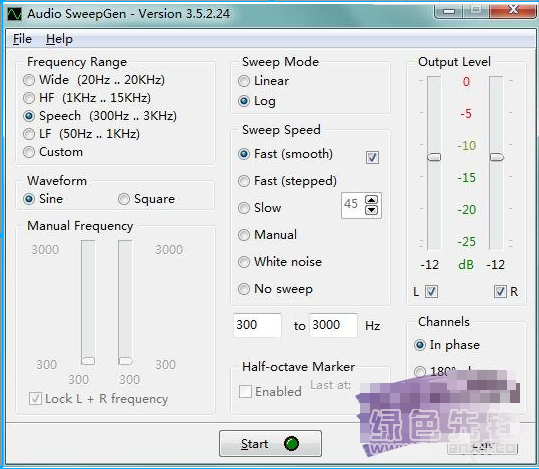Click the left output level slider thumb
Viewport: 539px width, 469px height.
coord(434,157)
